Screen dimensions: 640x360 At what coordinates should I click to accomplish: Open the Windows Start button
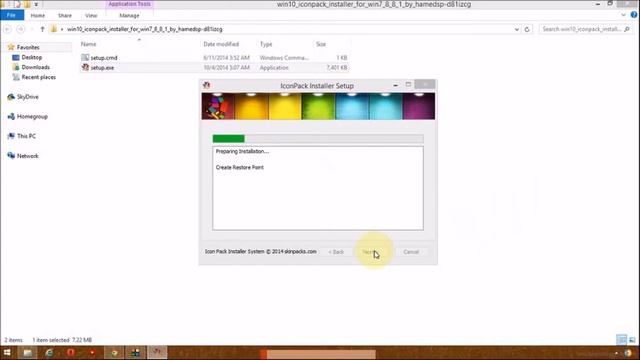tap(7, 352)
